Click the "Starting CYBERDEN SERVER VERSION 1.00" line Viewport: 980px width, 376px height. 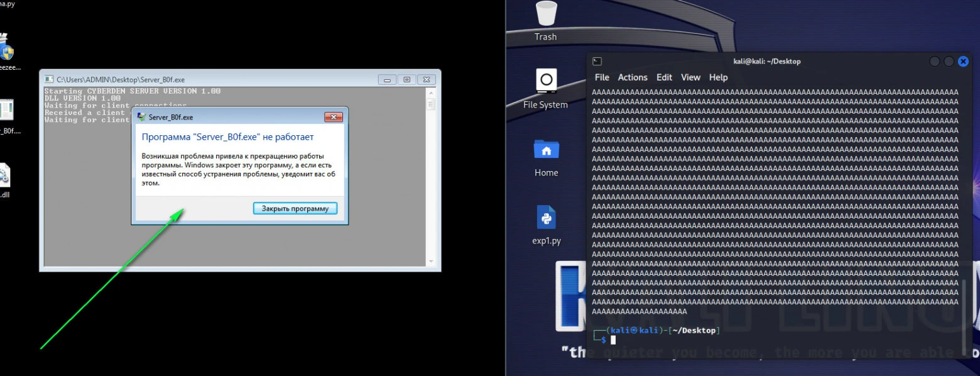pos(133,91)
